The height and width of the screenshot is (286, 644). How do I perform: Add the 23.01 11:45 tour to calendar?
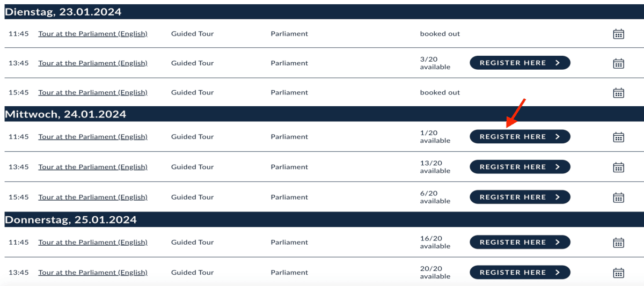[x=618, y=34]
